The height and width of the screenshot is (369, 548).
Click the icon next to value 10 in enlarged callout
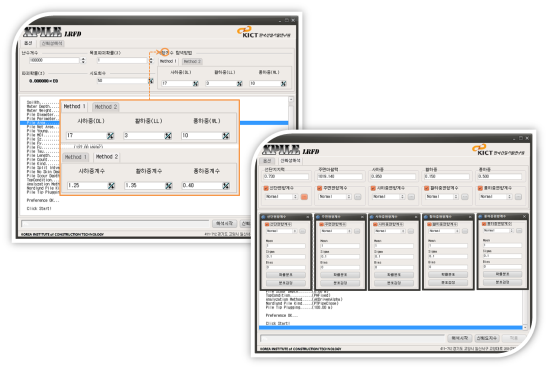pos(226,136)
